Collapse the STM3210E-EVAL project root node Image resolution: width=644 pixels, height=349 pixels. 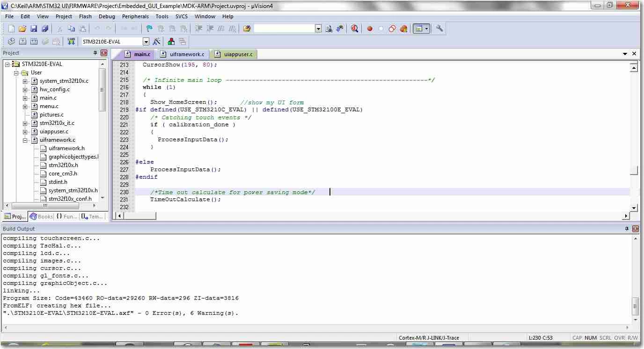7,64
